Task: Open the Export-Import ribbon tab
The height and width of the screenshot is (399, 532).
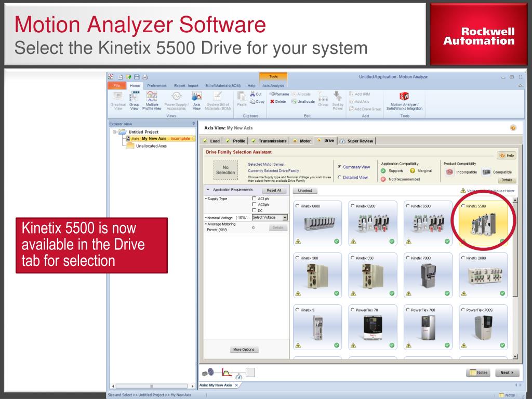Action: pyautogui.click(x=186, y=86)
